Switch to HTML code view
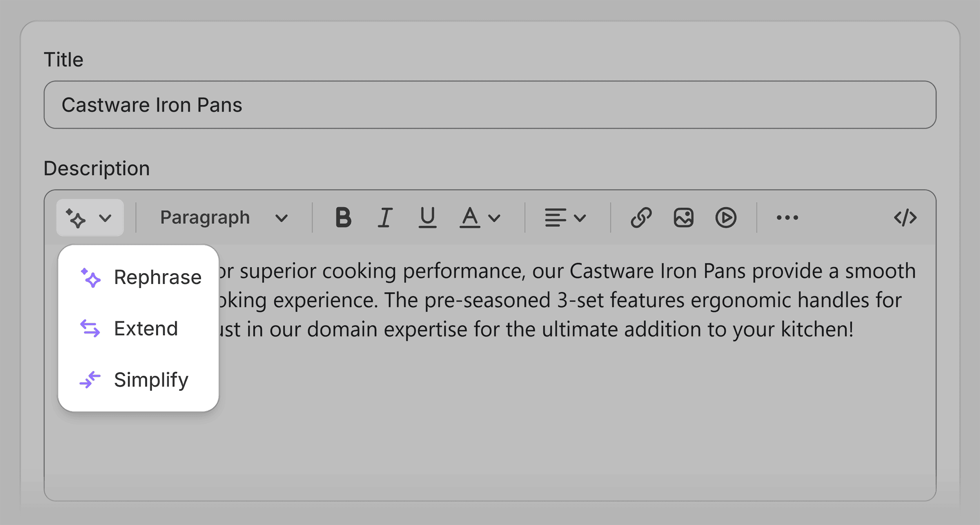This screenshot has height=525, width=980. (x=905, y=217)
